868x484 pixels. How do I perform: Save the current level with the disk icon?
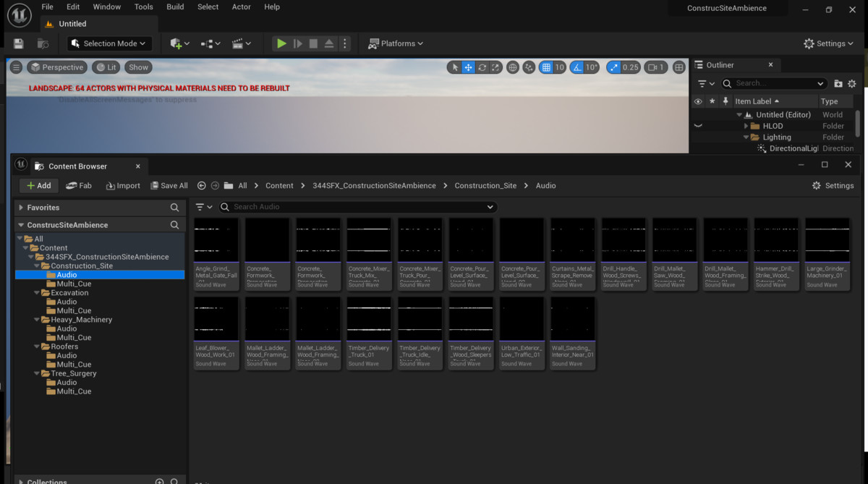(19, 43)
